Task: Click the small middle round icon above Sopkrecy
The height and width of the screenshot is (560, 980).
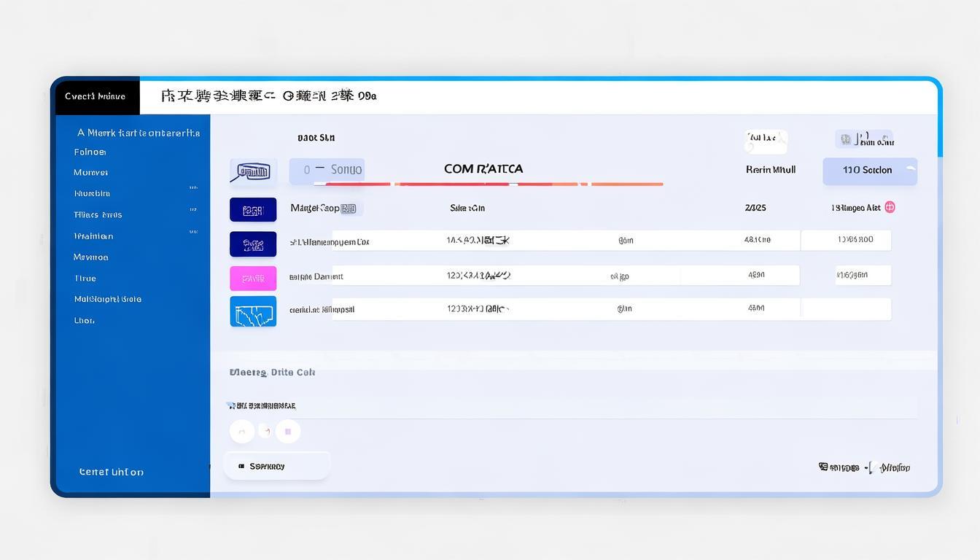Action: point(265,432)
